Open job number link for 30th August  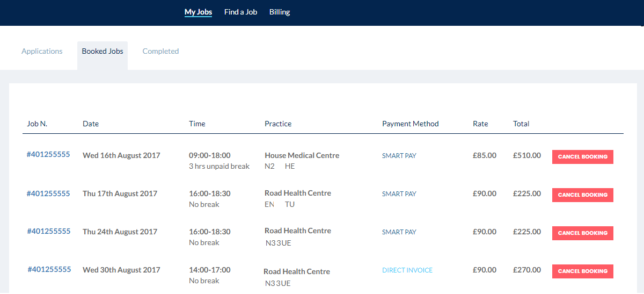[49, 269]
